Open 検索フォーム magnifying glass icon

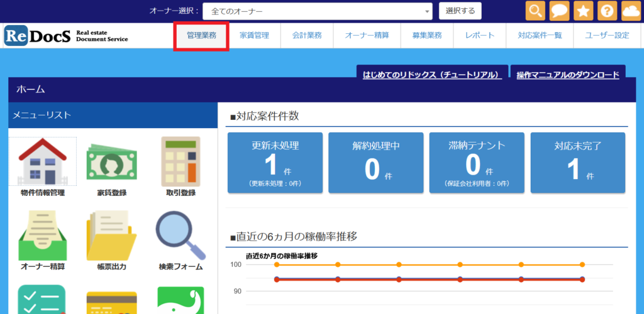click(180, 235)
